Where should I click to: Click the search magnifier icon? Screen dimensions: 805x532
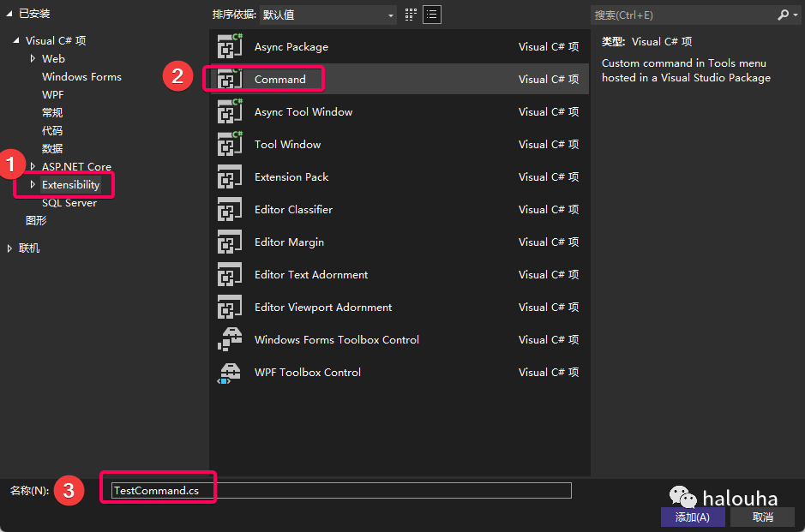pos(783,15)
